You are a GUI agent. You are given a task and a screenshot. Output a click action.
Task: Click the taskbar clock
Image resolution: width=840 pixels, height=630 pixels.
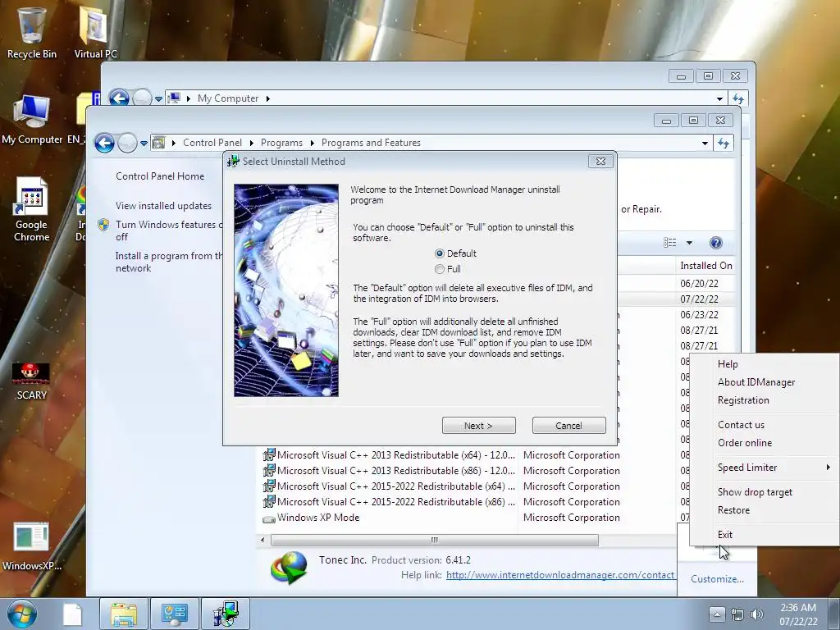(798, 614)
